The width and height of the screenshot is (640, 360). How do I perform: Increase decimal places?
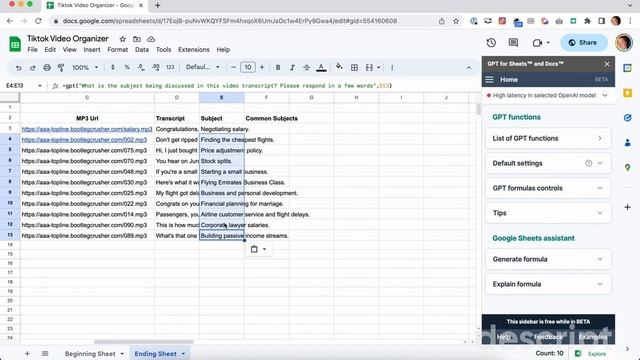point(156,67)
